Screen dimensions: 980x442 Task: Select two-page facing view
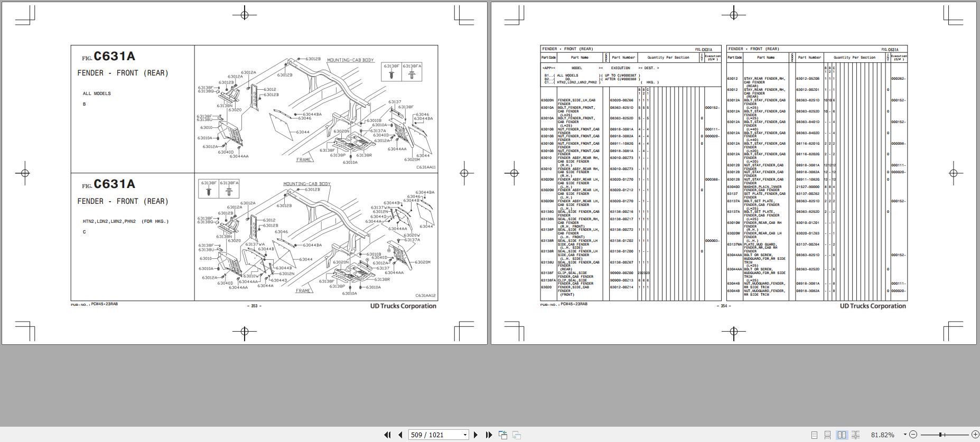click(842, 435)
